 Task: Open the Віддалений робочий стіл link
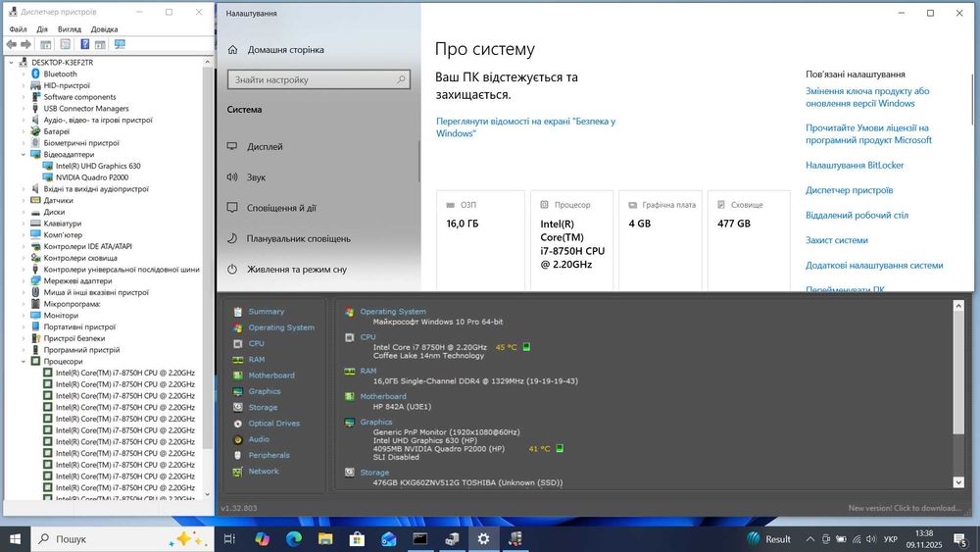857,215
